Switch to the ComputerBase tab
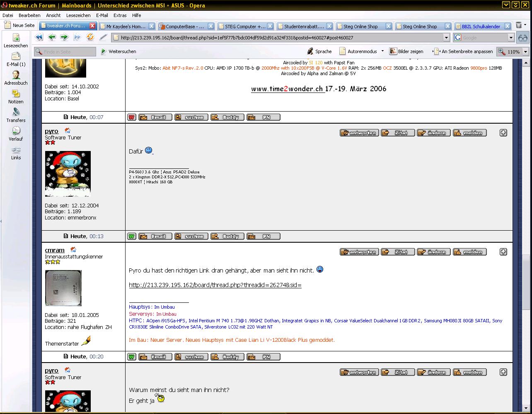 (x=185, y=26)
